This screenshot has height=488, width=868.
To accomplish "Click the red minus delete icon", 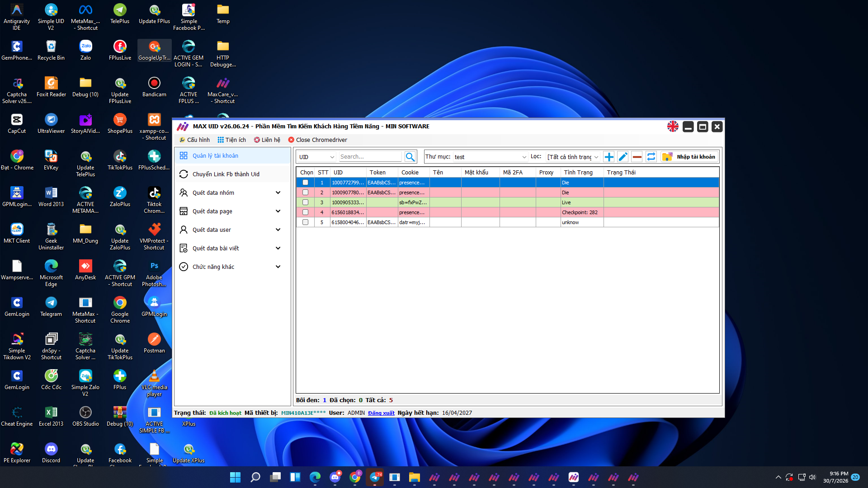I will click(637, 157).
